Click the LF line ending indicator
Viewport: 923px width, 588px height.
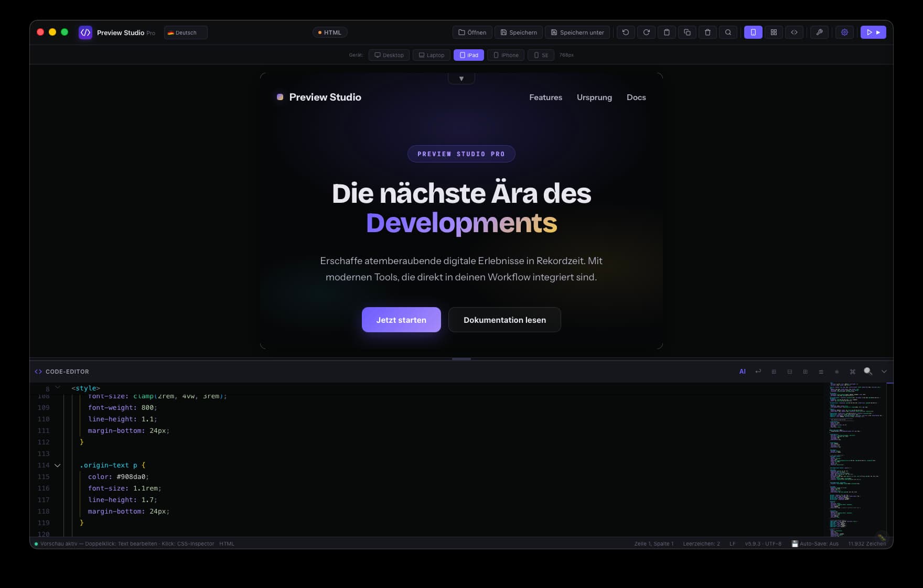click(x=732, y=544)
